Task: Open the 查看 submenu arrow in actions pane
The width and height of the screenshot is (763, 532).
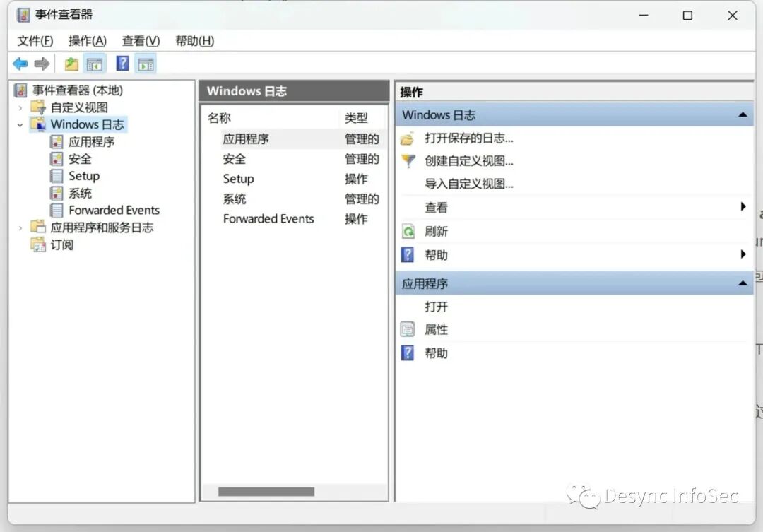Action: [x=743, y=206]
